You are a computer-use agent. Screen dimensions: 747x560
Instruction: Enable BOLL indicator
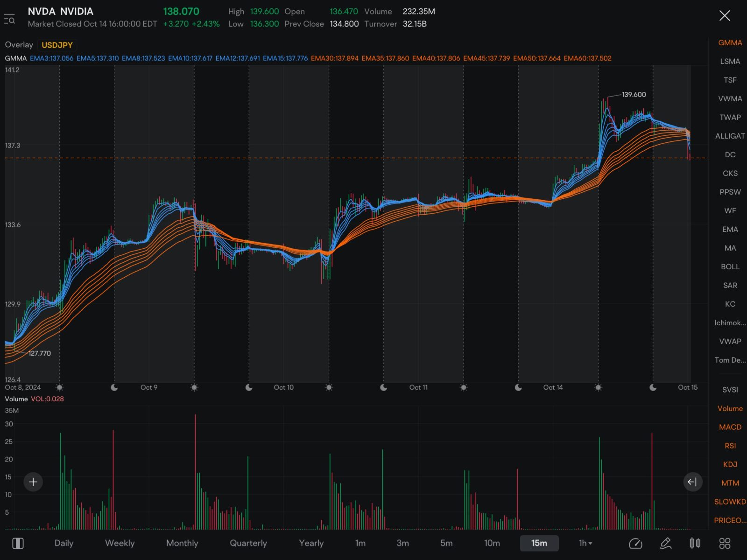[x=730, y=267]
